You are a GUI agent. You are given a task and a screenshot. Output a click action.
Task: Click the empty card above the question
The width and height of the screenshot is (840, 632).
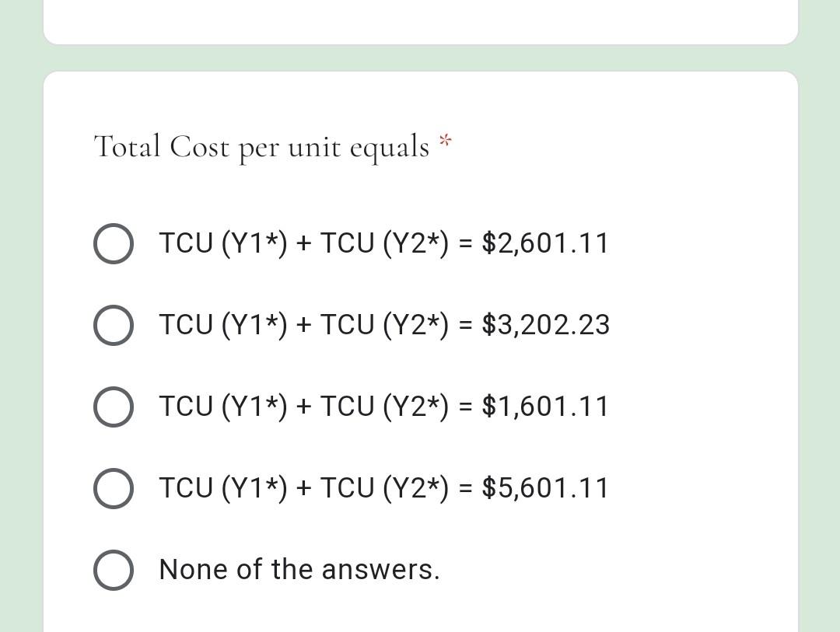pyautogui.click(x=420, y=19)
